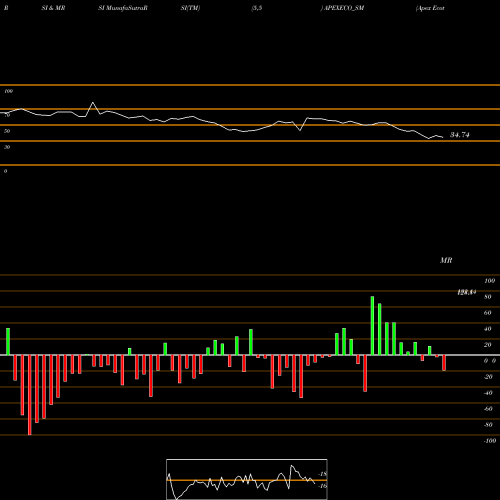Open the mini line chart thumbnail at bottom
Screen dimensions: 500x500
pos(247,479)
